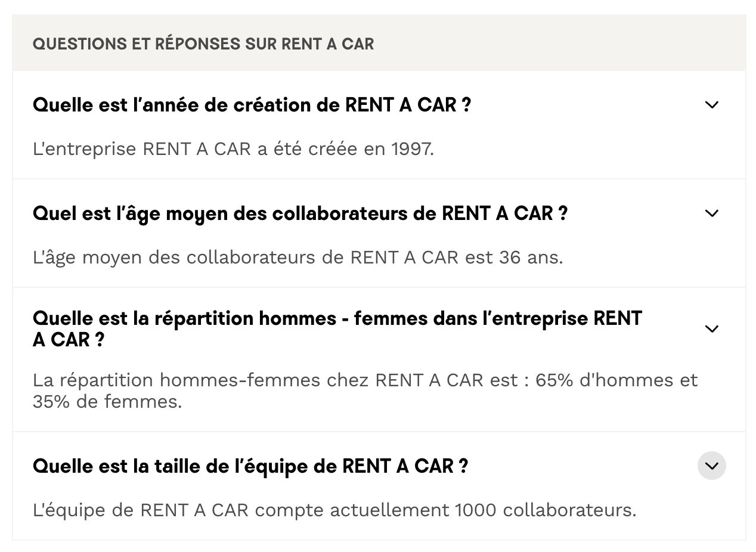Toggle the chevron beside the average age question

tap(711, 213)
